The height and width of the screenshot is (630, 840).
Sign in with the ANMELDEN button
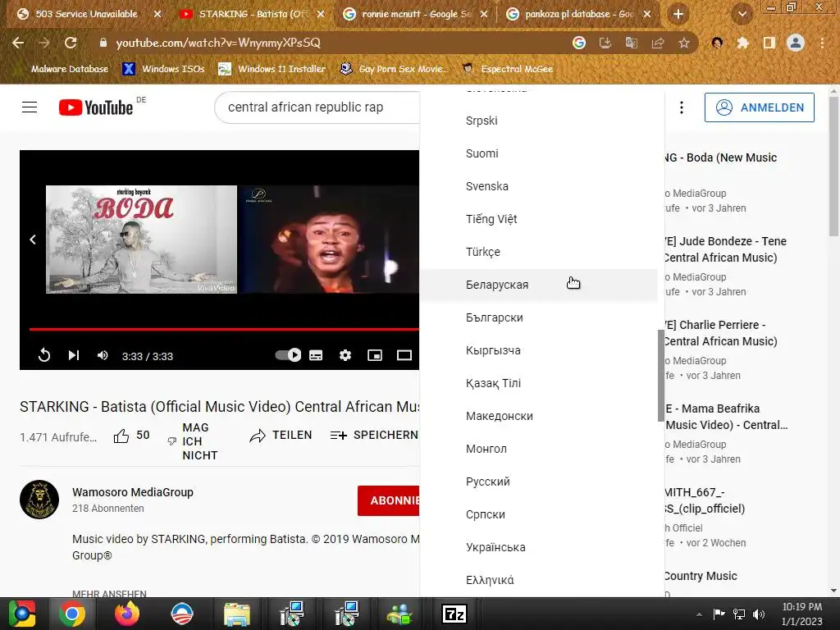pyautogui.click(x=759, y=107)
